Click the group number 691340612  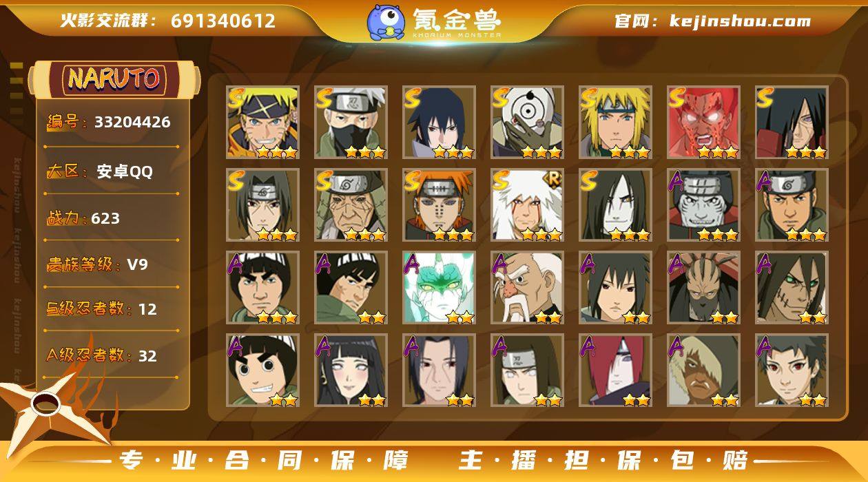click(x=223, y=21)
